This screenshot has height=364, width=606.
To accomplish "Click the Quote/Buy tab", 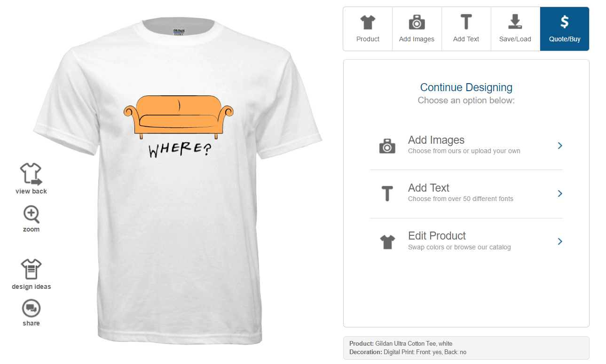I will click(x=565, y=29).
